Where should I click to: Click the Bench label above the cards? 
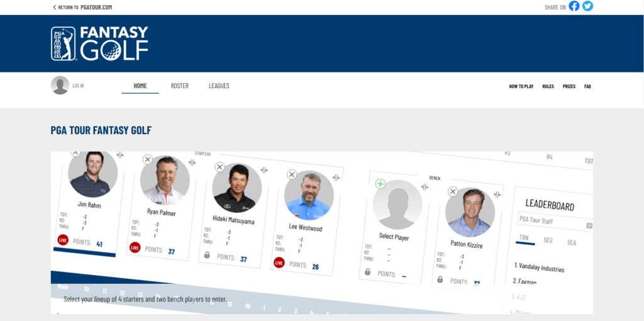pos(435,178)
